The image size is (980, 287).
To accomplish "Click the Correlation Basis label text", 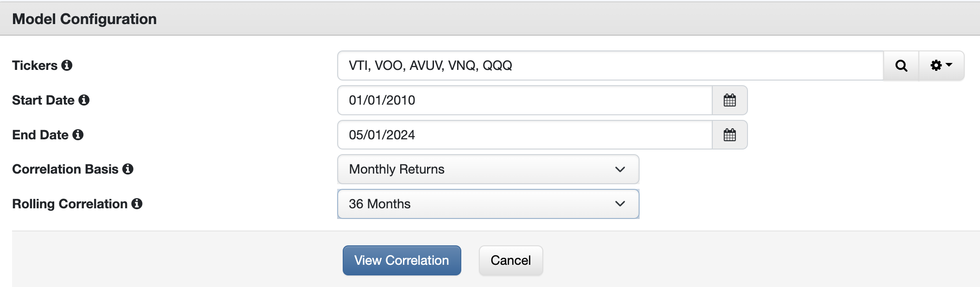I will point(65,169).
